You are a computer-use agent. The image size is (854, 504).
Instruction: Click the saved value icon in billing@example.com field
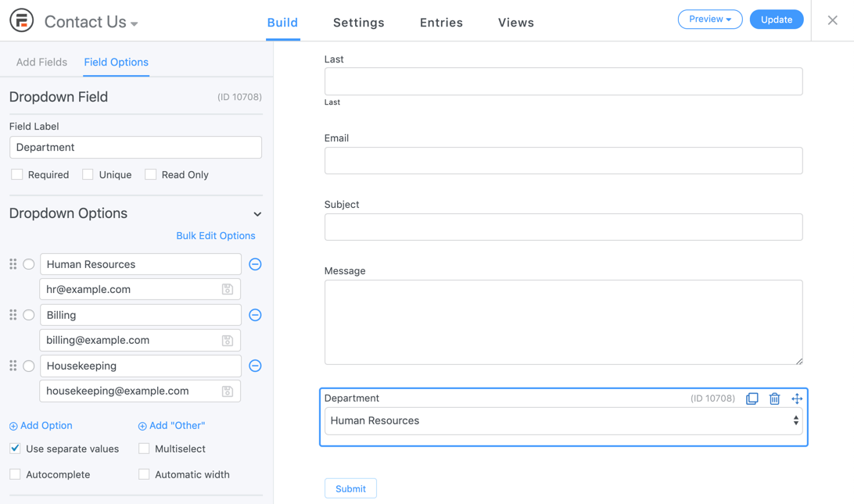point(228,341)
